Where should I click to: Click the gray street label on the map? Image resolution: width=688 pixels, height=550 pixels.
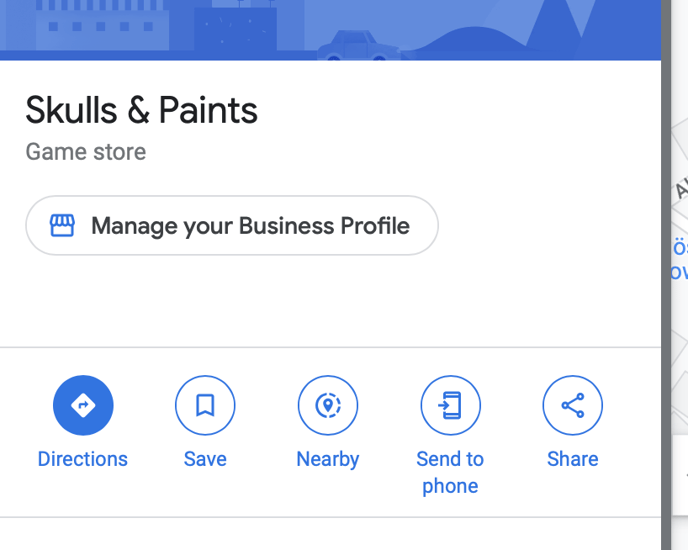click(681, 188)
